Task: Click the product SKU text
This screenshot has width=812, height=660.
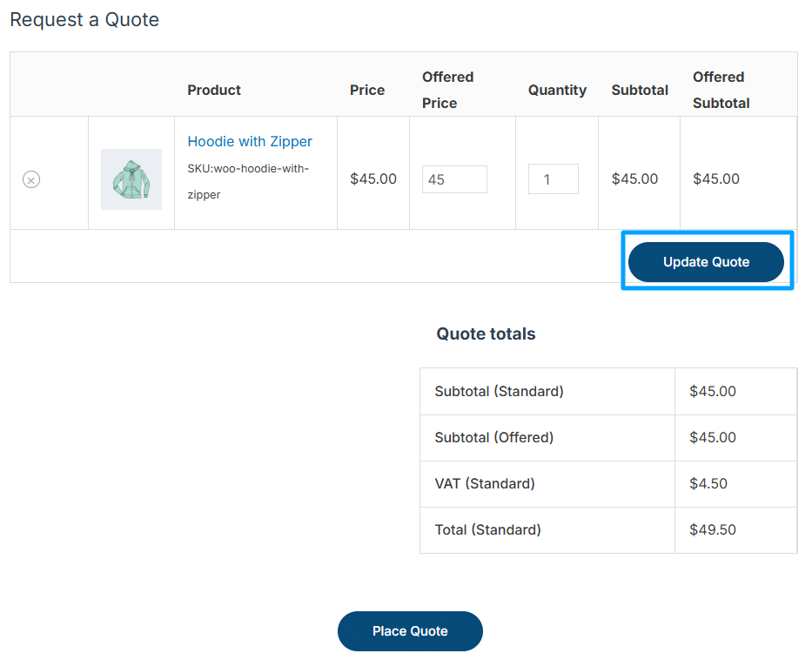Action: coord(248,181)
